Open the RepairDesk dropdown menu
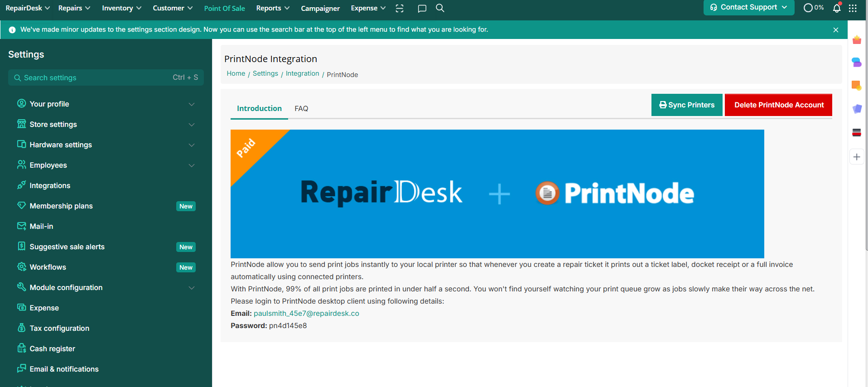 pyautogui.click(x=28, y=8)
